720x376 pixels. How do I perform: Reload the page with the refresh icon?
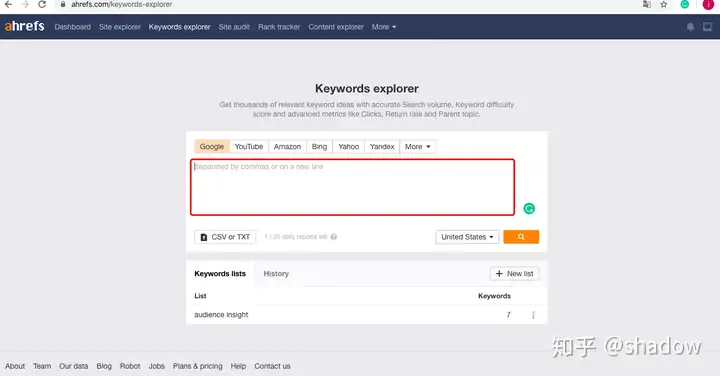click(x=42, y=4)
